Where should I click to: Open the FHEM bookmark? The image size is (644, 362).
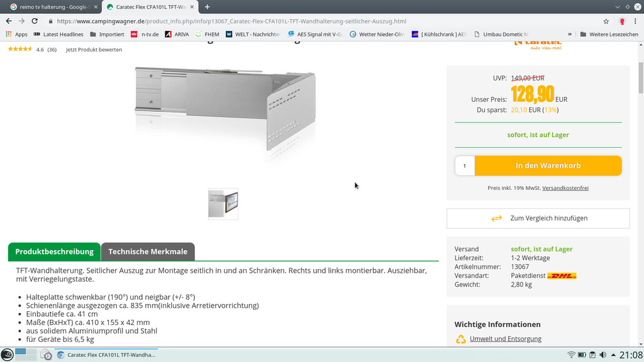pos(207,34)
